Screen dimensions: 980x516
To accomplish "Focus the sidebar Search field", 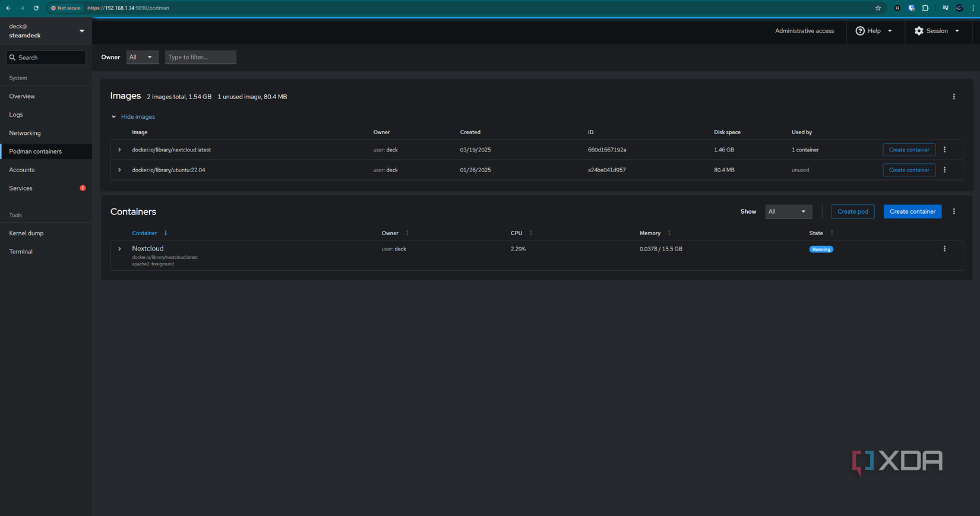I will coord(46,58).
